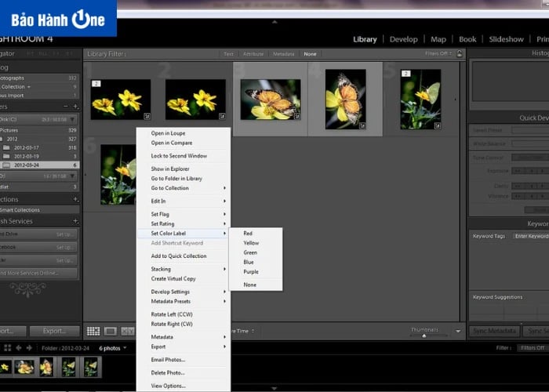Add a publish service with the plus icon
The image size is (549, 392).
pos(75,221)
